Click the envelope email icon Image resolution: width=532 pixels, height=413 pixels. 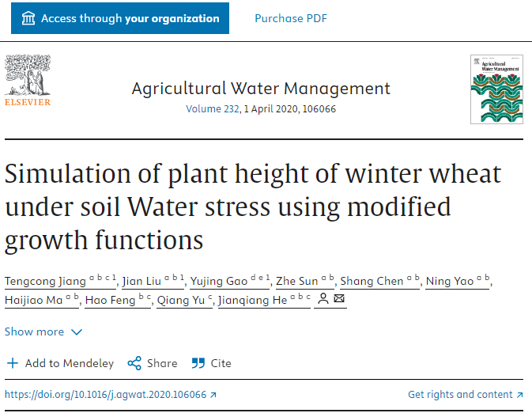point(339,300)
